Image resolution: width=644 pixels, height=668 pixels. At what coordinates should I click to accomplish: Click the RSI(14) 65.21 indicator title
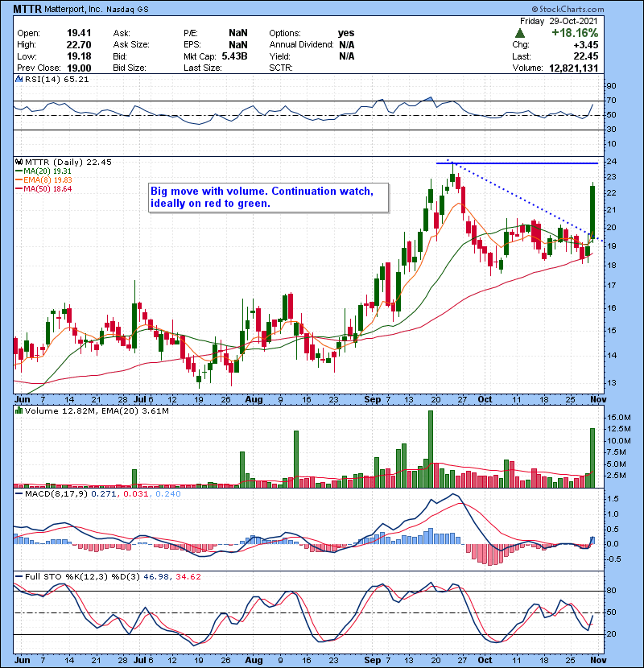click(57, 79)
